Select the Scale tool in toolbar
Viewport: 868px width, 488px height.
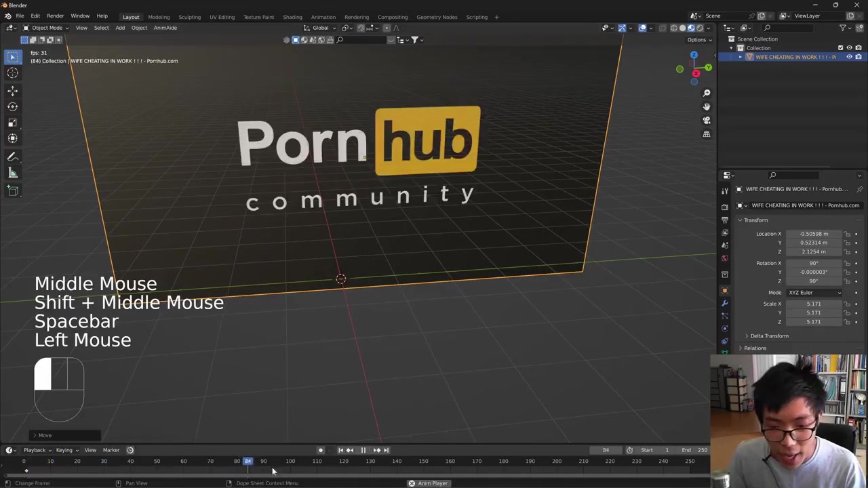12,123
